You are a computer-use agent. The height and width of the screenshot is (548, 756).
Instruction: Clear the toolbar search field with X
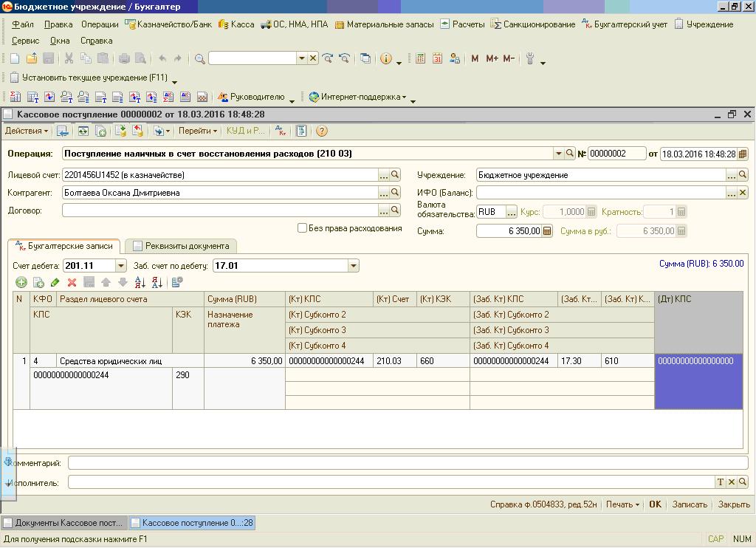coord(313,58)
